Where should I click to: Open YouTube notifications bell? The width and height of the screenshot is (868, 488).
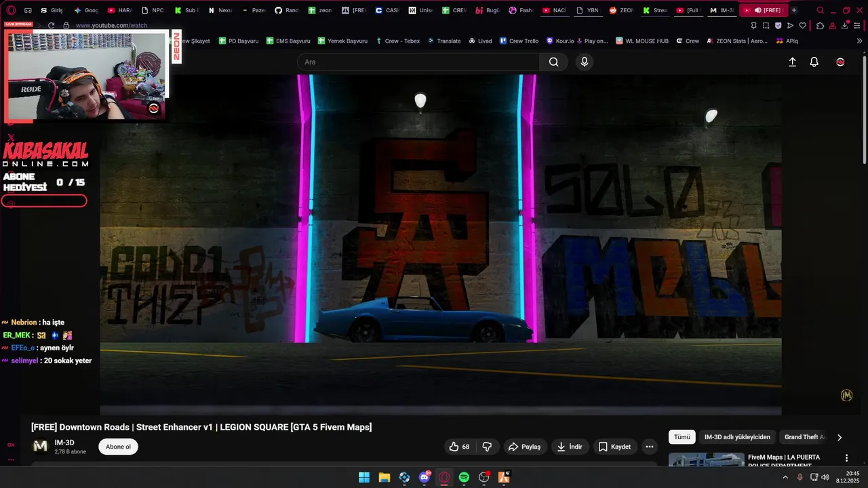(814, 62)
